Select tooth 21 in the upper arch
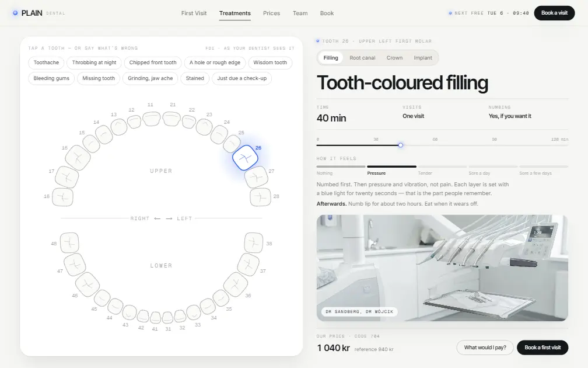The image size is (588, 368). [171, 118]
